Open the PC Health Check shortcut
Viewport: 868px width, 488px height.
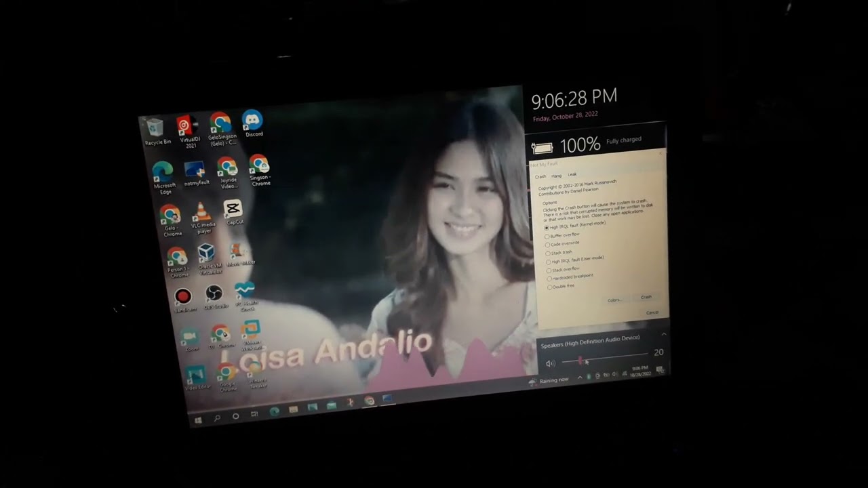point(245,297)
